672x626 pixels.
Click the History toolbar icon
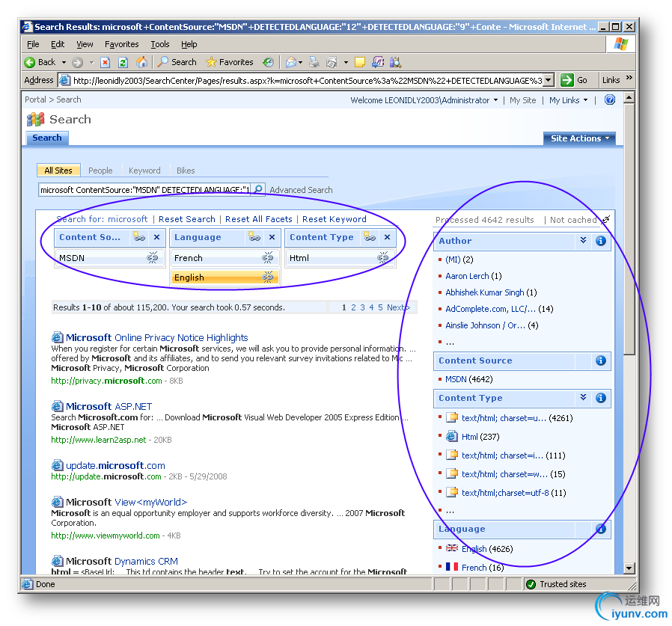point(269,63)
